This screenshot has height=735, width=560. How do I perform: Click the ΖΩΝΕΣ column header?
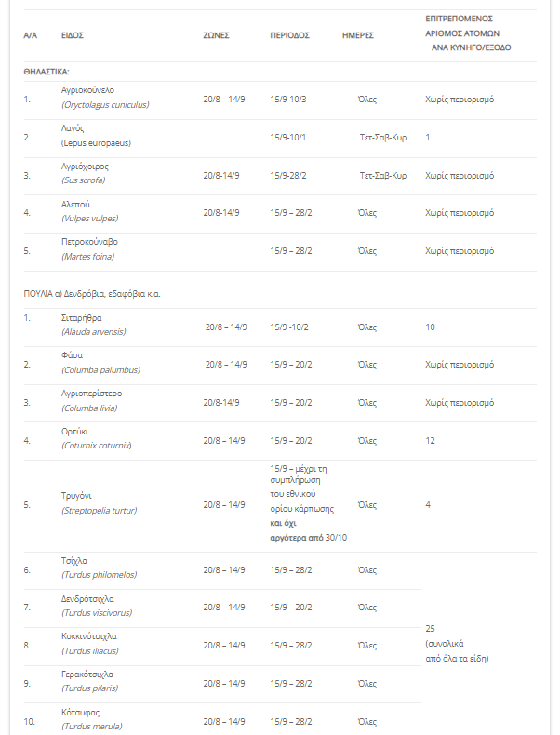(216, 35)
